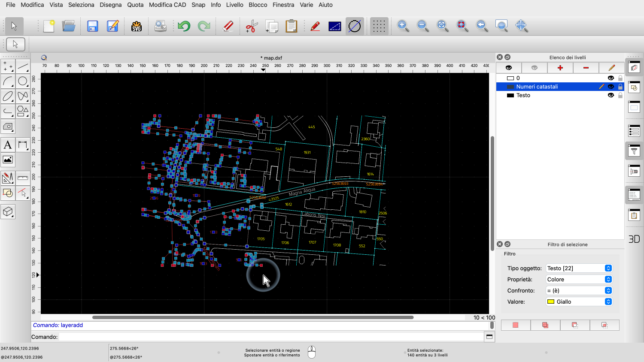The width and height of the screenshot is (644, 362).
Task: Click the SVG export icon
Action: point(137,26)
